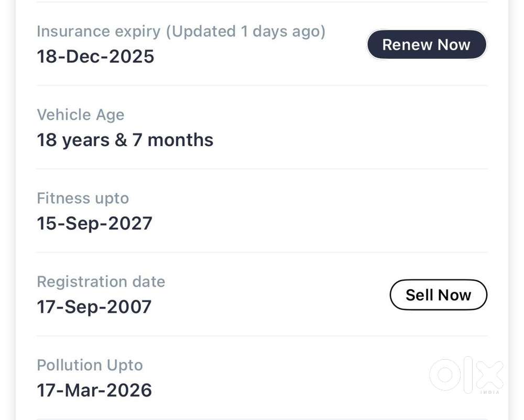
Task: Click divider line below the insurance expiry row
Action: tap(262, 85)
